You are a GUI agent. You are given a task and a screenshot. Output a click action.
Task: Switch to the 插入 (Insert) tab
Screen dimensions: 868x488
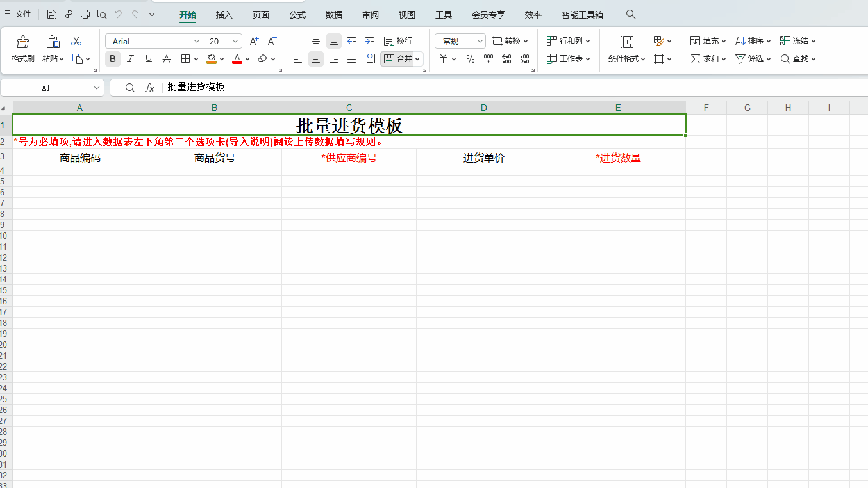pos(224,15)
